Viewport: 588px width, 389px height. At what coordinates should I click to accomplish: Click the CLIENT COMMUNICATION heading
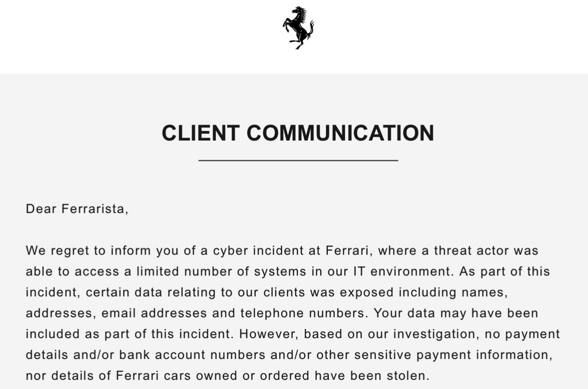[298, 133]
